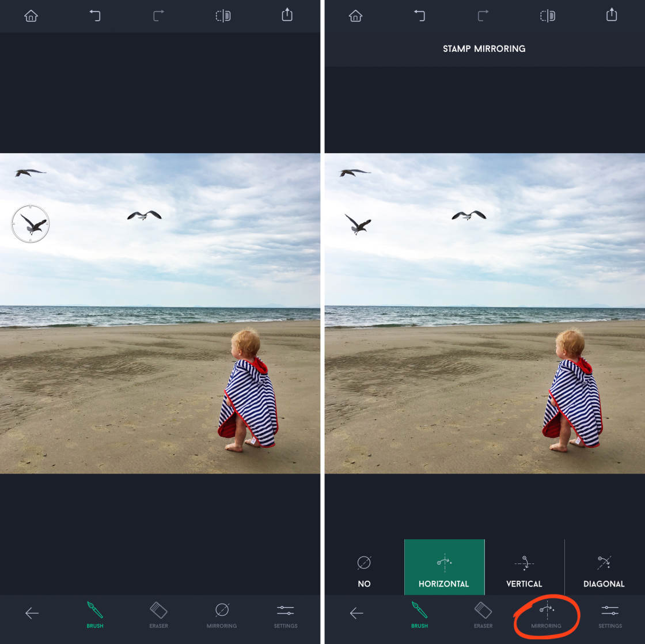
Task: Tap Home icon in right screen
Action: [x=355, y=16]
